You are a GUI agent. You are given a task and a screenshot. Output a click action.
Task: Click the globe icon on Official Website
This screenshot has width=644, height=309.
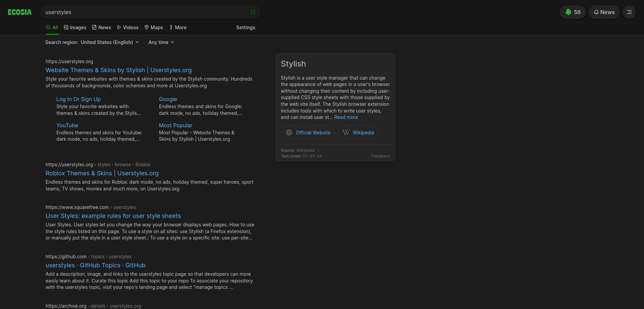(x=289, y=133)
